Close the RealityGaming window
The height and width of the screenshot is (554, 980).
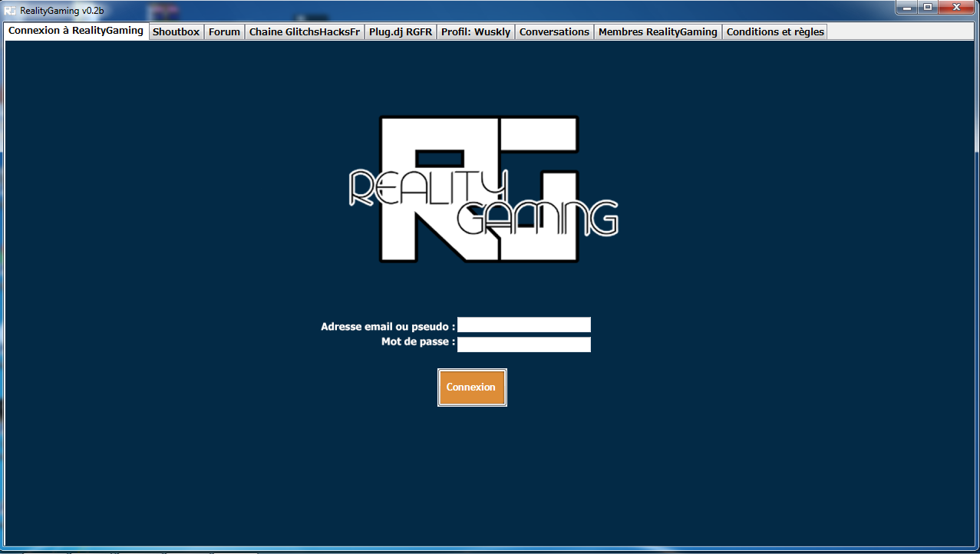pyautogui.click(x=957, y=7)
